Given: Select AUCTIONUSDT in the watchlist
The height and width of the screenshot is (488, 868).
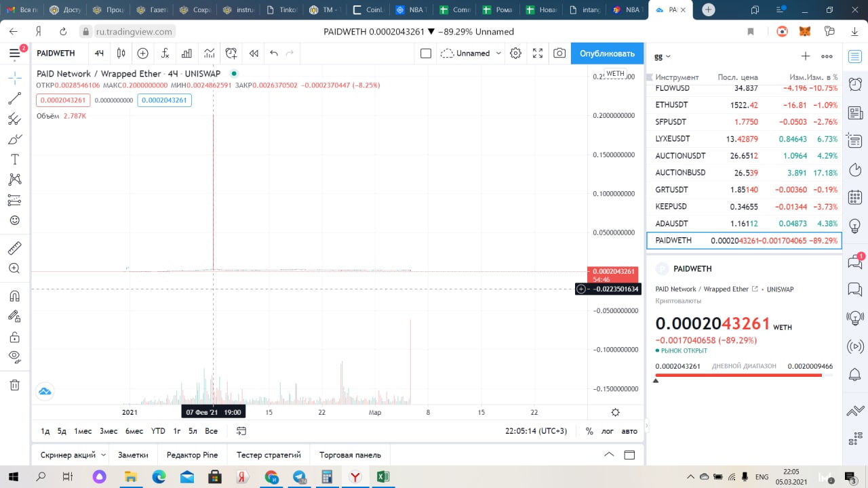Looking at the screenshot, I should point(744,156).
